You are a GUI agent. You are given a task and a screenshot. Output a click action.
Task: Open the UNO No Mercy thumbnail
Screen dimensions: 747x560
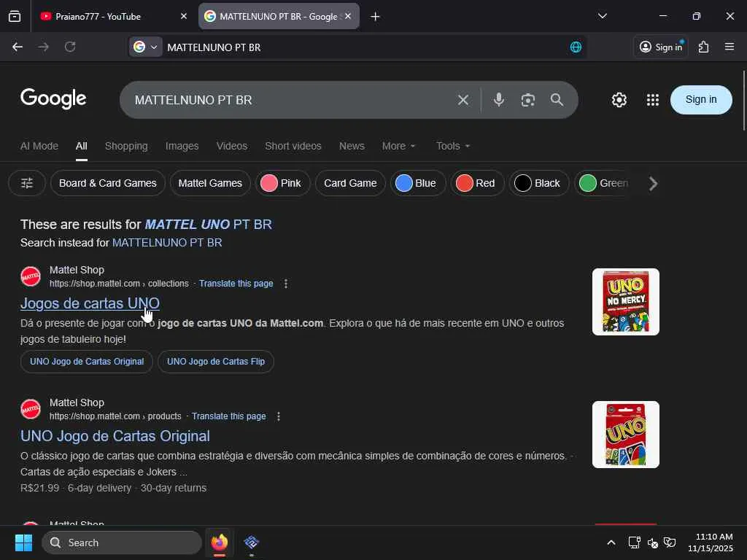coord(625,302)
